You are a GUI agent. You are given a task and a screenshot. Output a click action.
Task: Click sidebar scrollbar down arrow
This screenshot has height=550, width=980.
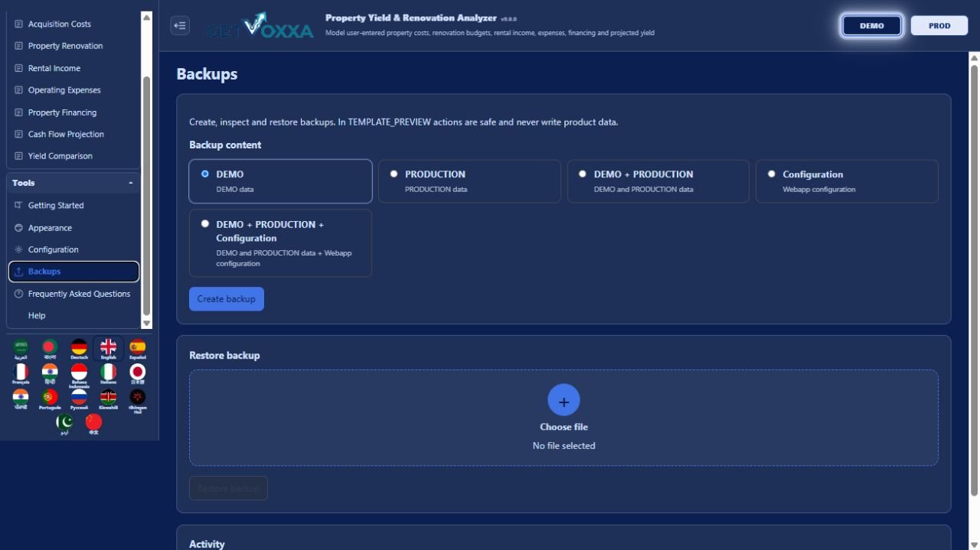147,324
